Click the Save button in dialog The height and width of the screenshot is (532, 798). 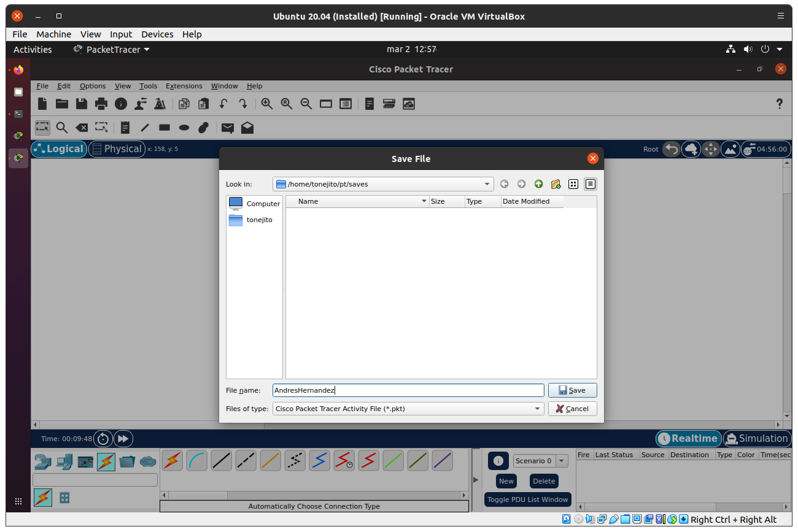pyautogui.click(x=572, y=390)
